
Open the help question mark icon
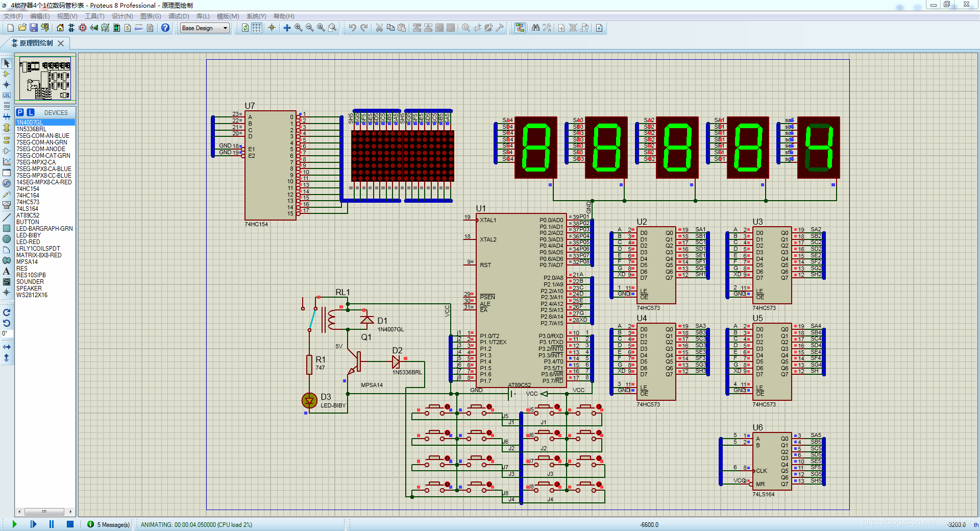click(165, 28)
